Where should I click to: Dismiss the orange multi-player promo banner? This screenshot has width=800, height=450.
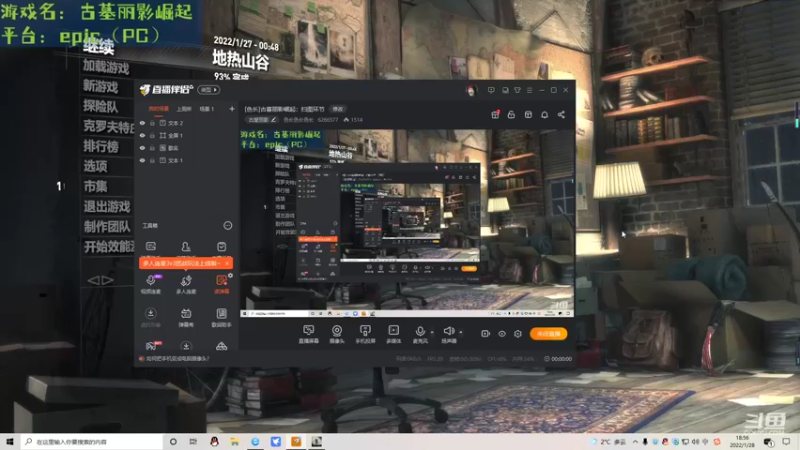coord(227,263)
